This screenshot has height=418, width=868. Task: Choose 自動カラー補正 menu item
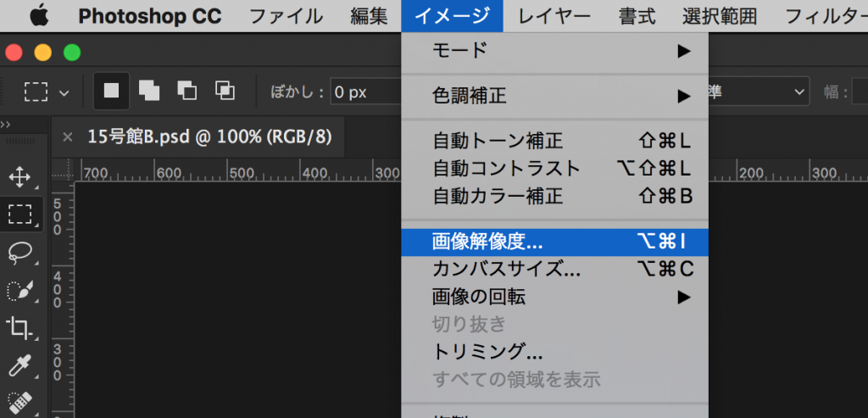(x=554, y=196)
